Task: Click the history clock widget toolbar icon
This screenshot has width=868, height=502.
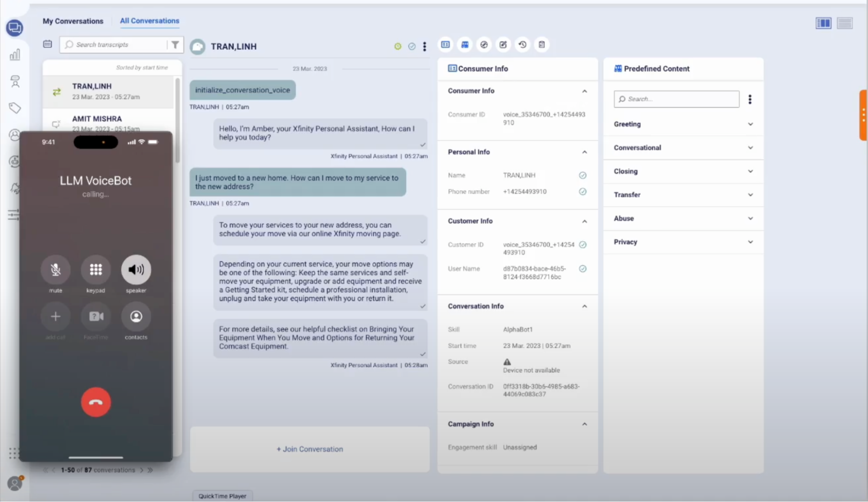Action: [522, 44]
